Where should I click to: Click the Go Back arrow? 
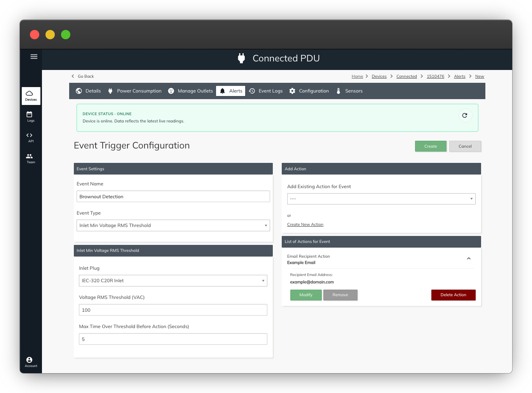click(x=73, y=76)
